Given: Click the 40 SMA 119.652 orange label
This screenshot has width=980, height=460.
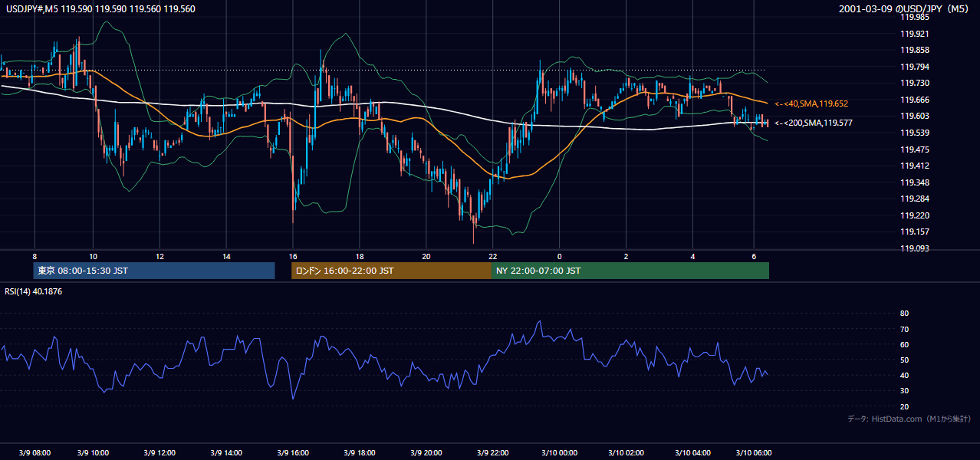Looking at the screenshot, I should pos(811,103).
